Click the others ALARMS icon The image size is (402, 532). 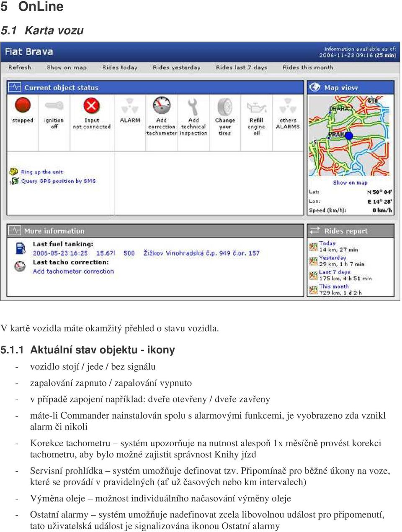click(x=288, y=106)
